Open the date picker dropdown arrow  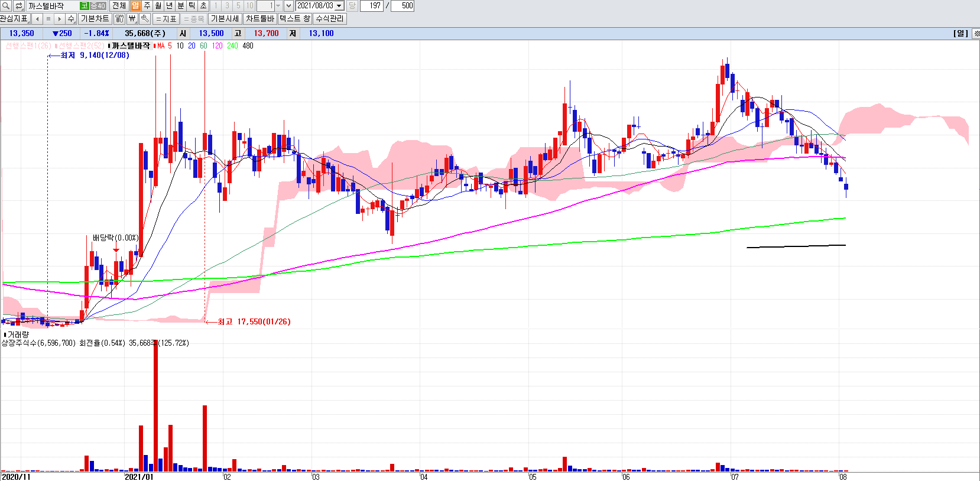(339, 6)
